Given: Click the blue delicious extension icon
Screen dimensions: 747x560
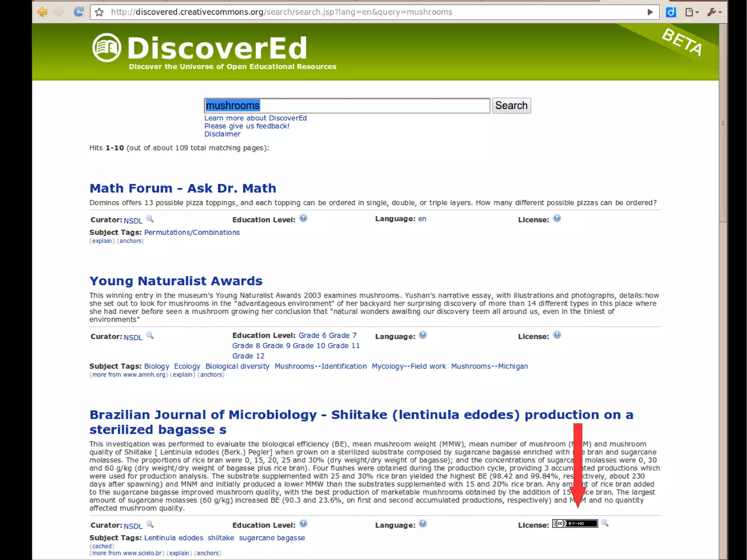Looking at the screenshot, I should pyautogui.click(x=671, y=12).
